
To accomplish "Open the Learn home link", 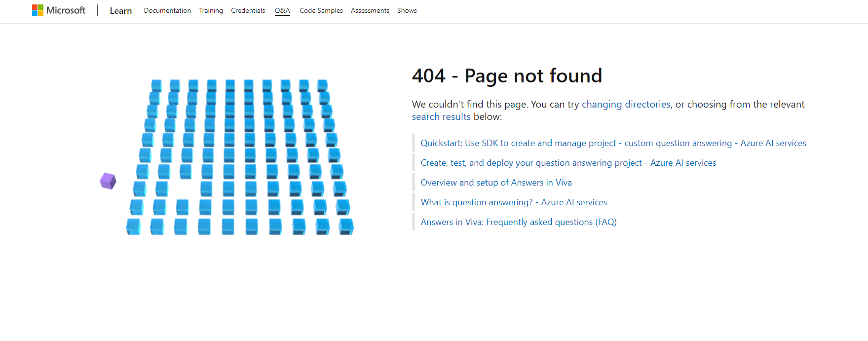I will 121,11.
